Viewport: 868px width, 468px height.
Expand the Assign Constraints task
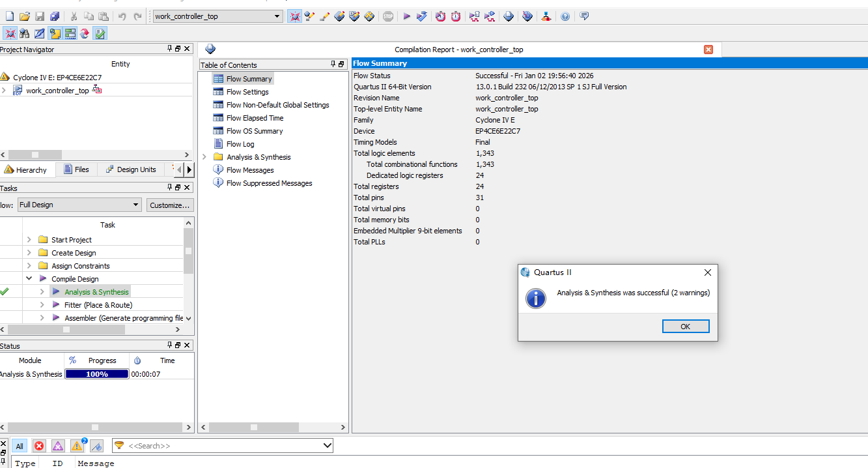(29, 266)
